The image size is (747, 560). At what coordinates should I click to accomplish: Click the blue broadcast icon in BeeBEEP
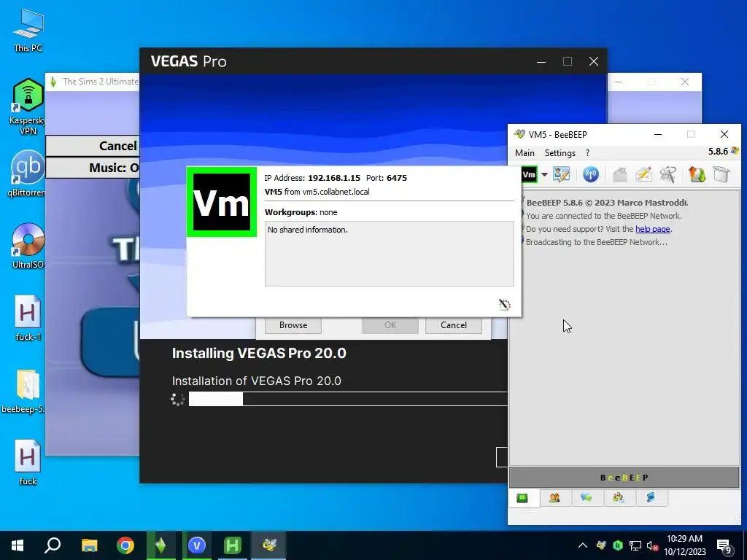click(591, 175)
